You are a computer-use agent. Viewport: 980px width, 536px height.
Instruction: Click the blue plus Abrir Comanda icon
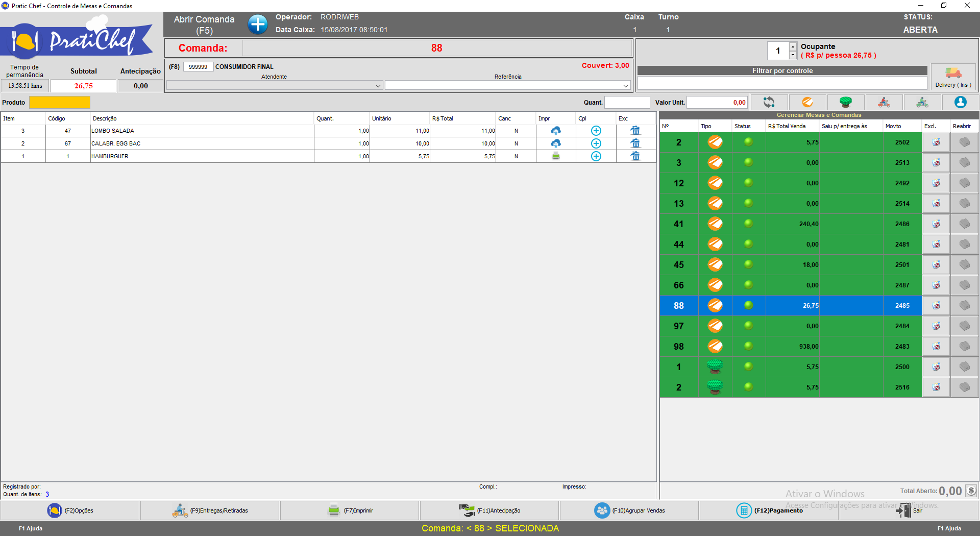[x=258, y=24]
